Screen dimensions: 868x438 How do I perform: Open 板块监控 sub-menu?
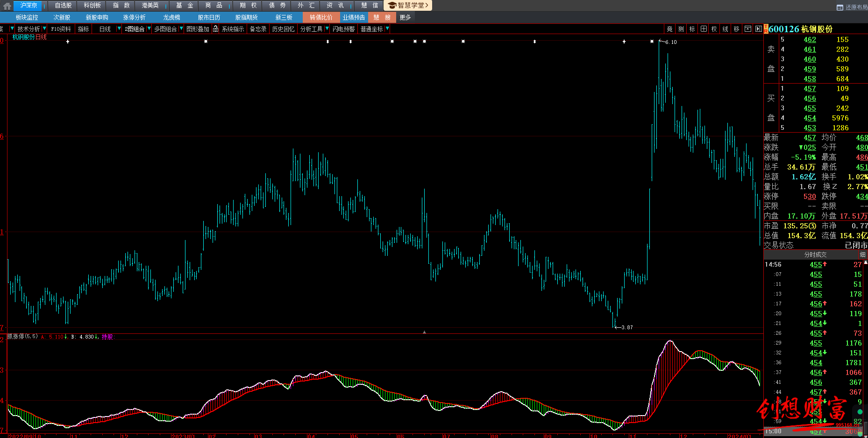(x=27, y=17)
